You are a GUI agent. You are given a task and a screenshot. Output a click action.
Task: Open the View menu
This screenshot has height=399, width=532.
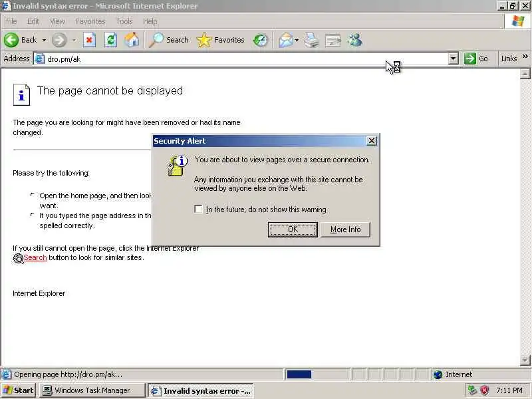pyautogui.click(x=57, y=21)
